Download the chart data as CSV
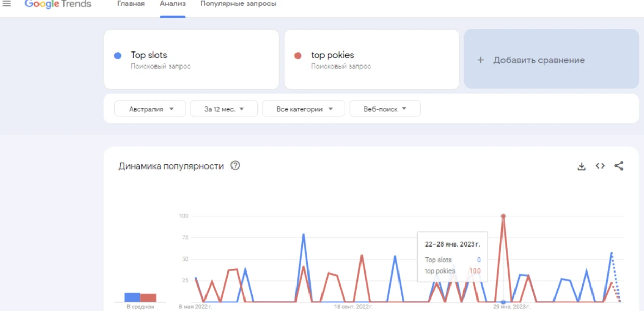 pos(582,166)
